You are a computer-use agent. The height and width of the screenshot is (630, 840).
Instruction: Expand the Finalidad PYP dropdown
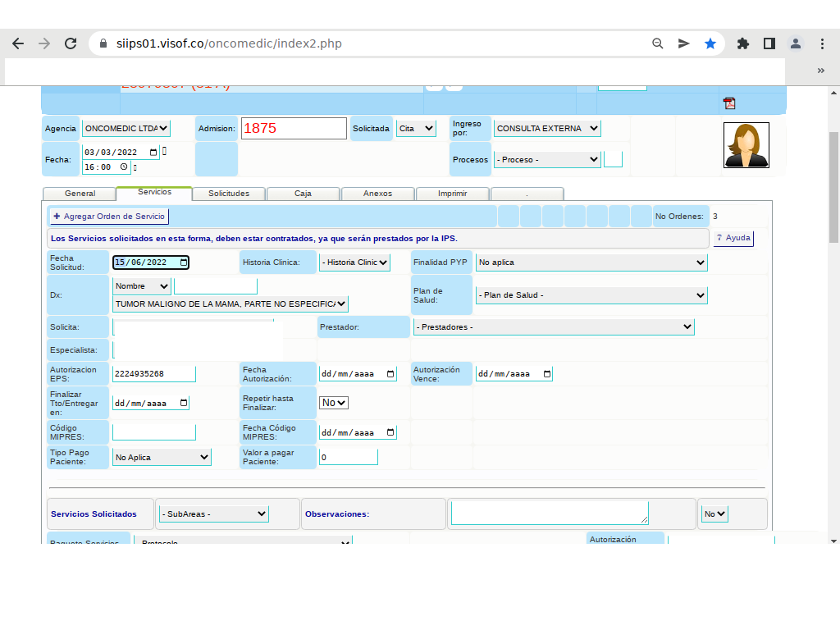[x=591, y=262]
